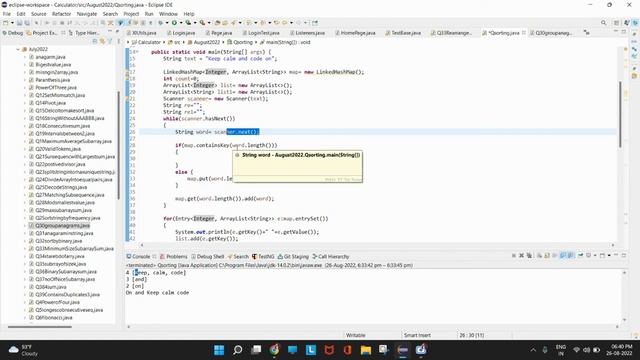Click the Debug launch toolbar icon
Viewport: 640px width, 360px height.
pos(161,23)
